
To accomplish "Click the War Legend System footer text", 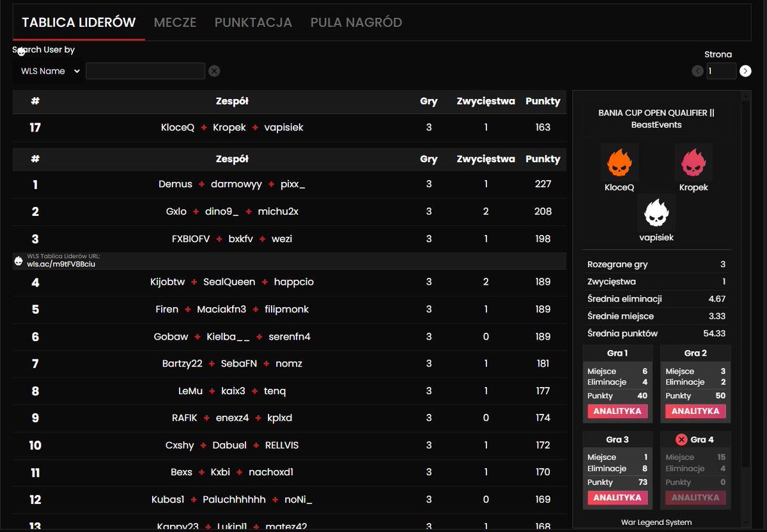I will pos(656,522).
